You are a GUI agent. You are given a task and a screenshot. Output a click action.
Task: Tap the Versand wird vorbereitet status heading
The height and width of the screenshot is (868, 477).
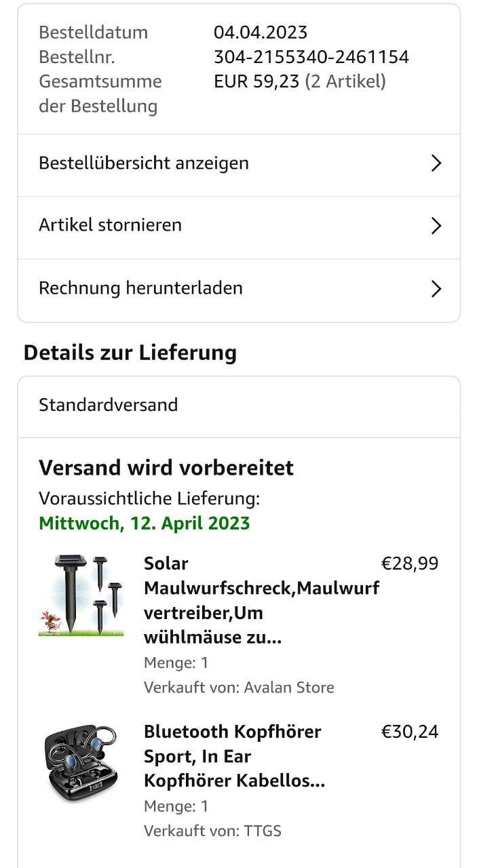[166, 468]
